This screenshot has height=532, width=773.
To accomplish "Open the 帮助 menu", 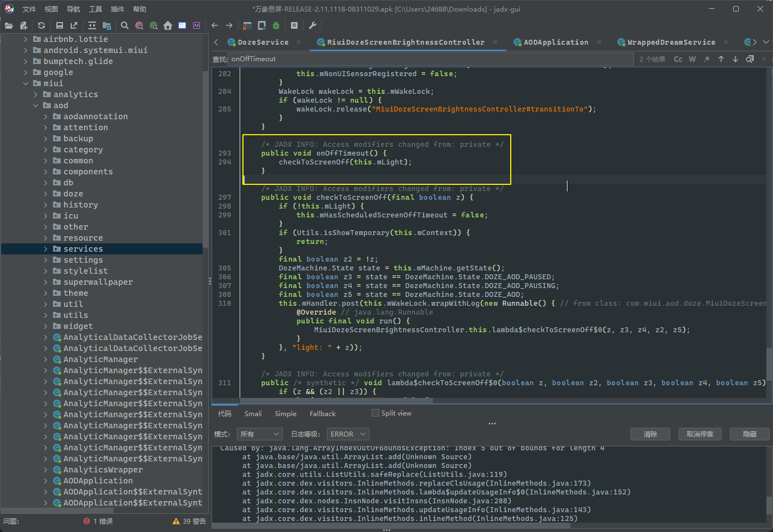I will click(140, 9).
